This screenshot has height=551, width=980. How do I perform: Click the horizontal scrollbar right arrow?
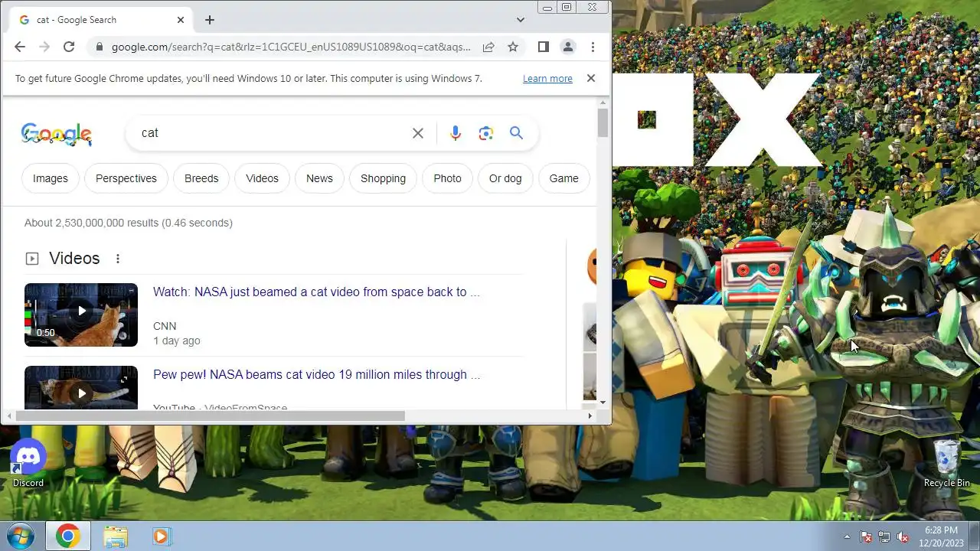(590, 416)
